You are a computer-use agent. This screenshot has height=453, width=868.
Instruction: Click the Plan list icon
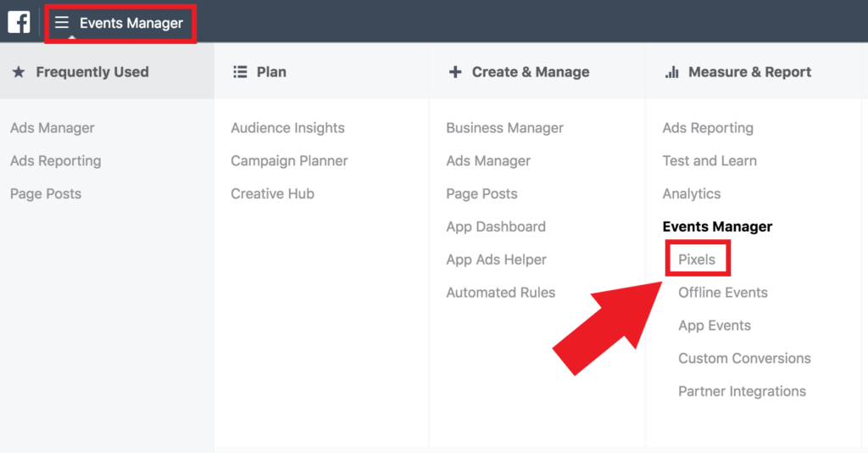tap(240, 72)
